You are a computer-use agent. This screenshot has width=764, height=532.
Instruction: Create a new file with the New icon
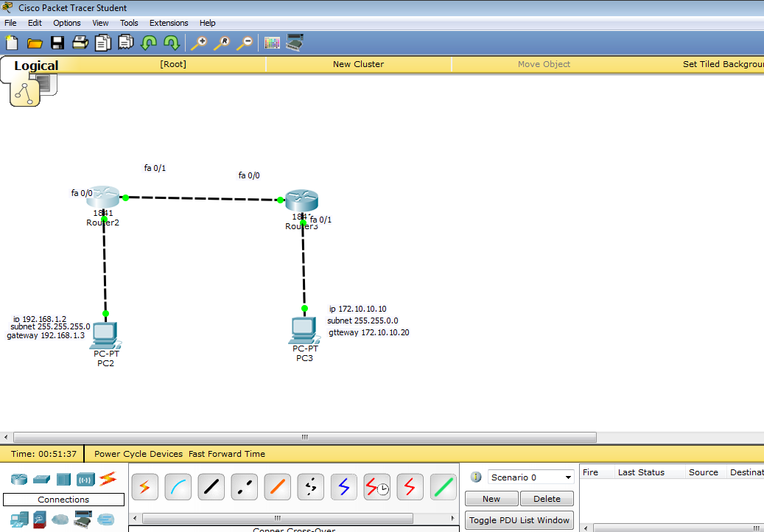12,43
